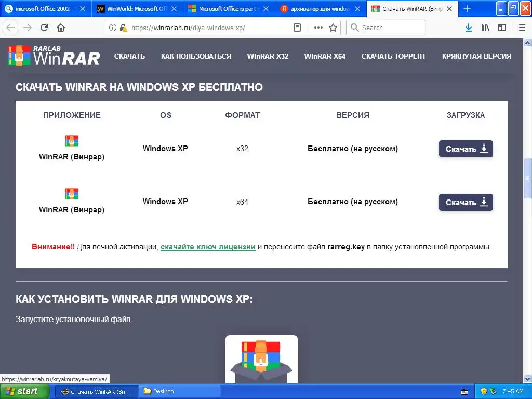The height and width of the screenshot is (399, 532).
Task: Open СКАЧАТЬ menu item on site
Action: 129,56
